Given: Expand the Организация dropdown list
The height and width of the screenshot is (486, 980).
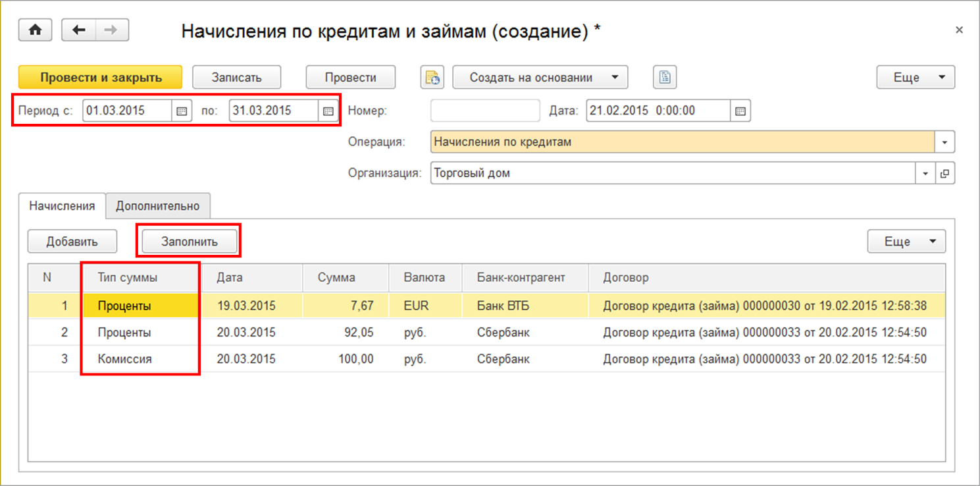Looking at the screenshot, I should click(925, 174).
